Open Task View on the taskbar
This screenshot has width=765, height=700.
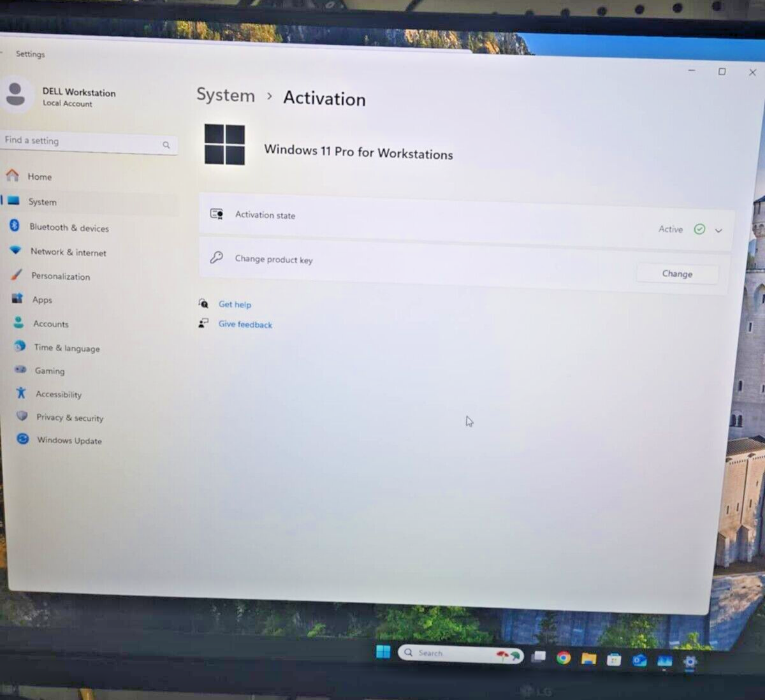tap(539, 657)
